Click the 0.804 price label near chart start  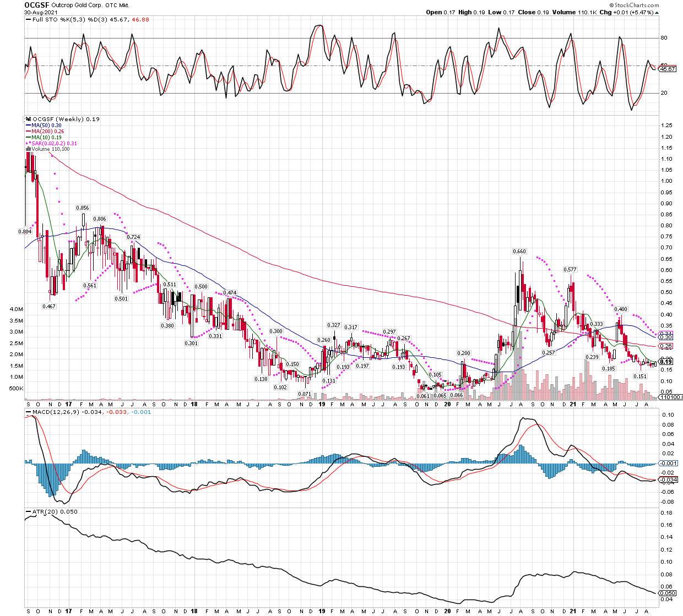click(25, 232)
